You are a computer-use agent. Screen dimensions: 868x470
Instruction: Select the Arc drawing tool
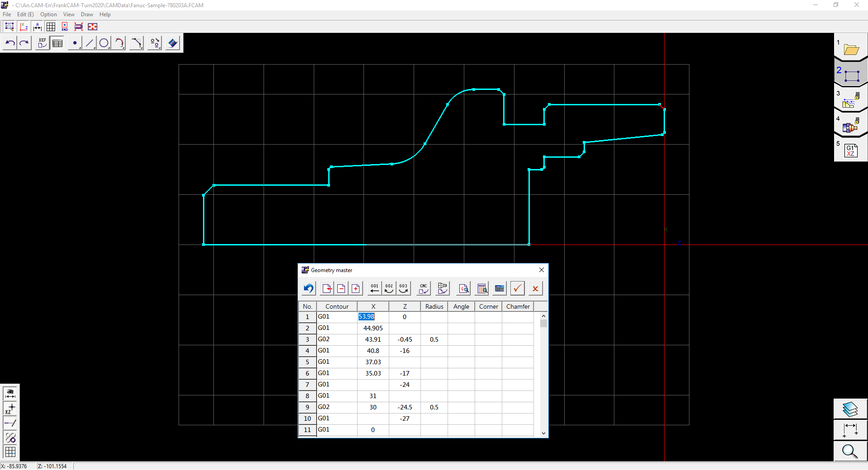click(x=119, y=43)
